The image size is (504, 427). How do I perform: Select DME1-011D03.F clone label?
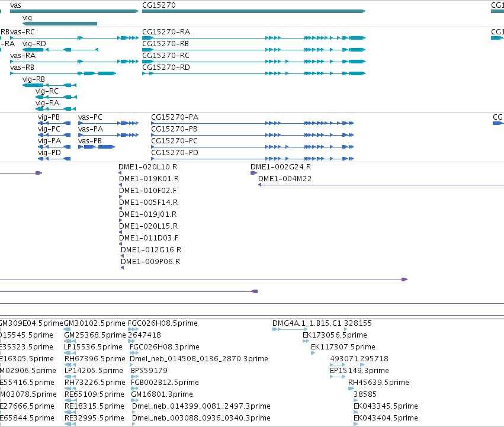click(149, 239)
